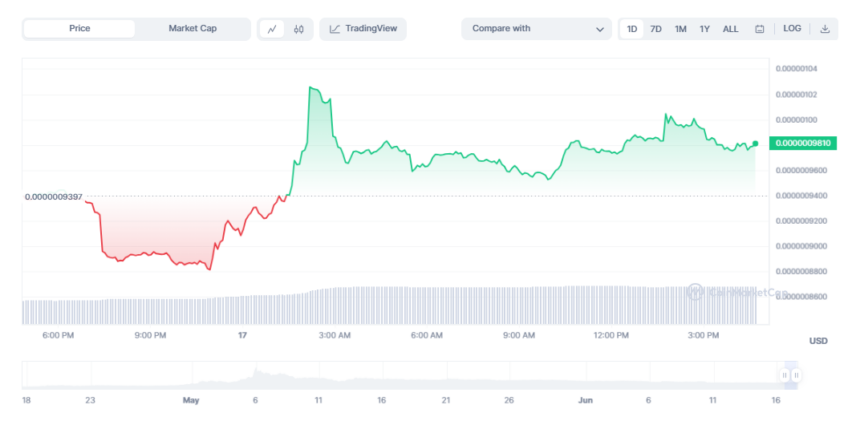
Task: Click the right handle of range slider
Action: [796, 375]
